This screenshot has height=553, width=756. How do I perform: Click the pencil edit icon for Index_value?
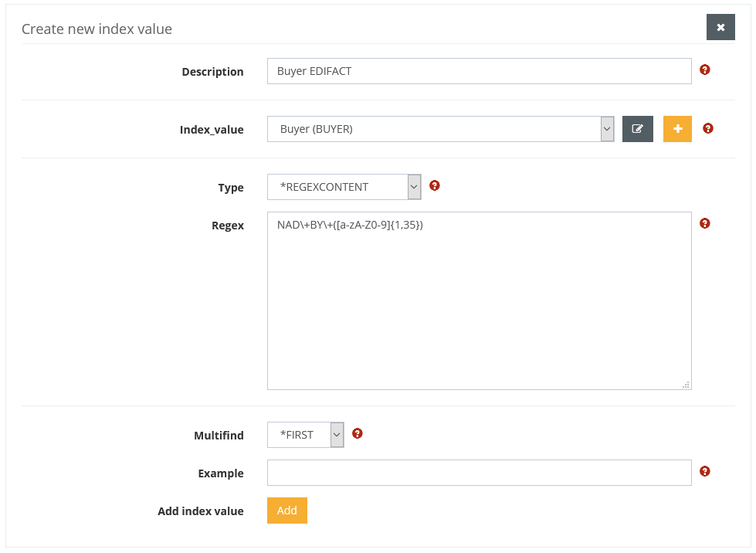(638, 129)
